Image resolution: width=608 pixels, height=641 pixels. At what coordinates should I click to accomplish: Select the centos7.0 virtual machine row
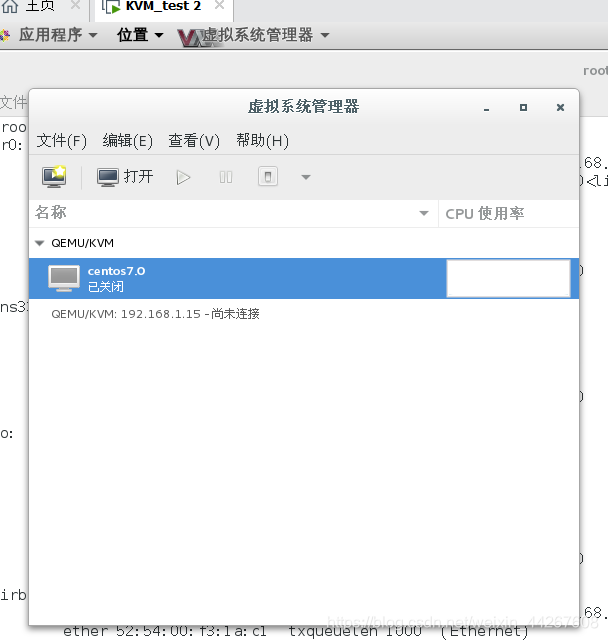click(x=304, y=278)
